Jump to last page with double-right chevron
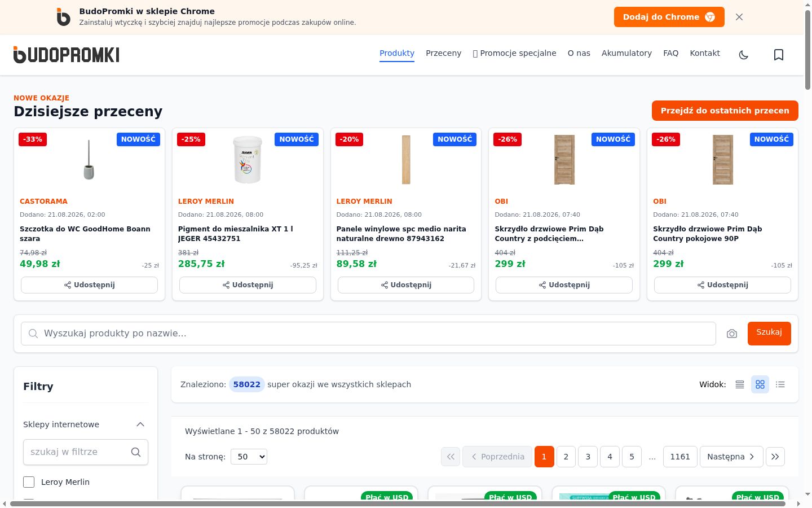 775,457
